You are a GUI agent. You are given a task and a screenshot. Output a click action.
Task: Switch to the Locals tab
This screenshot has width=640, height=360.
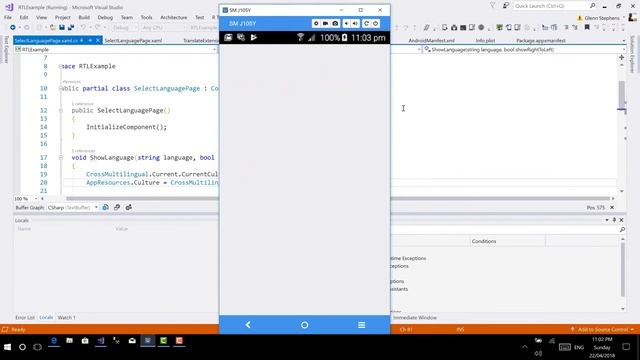pos(46,317)
